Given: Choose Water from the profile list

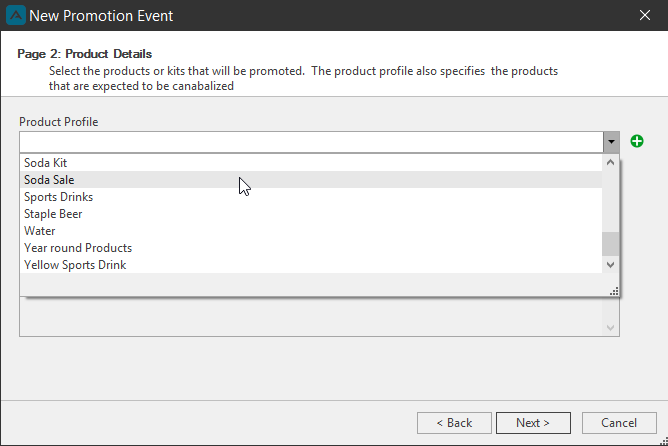Looking at the screenshot, I should [311, 231].
